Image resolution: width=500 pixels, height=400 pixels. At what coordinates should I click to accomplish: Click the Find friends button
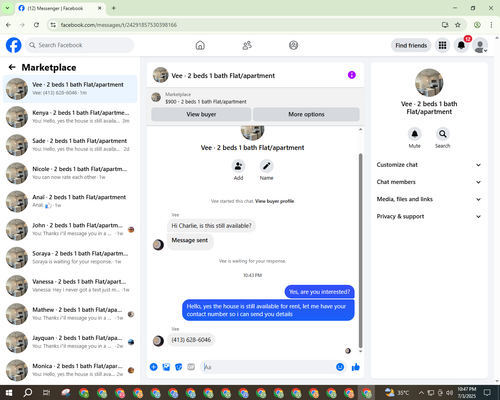(411, 45)
